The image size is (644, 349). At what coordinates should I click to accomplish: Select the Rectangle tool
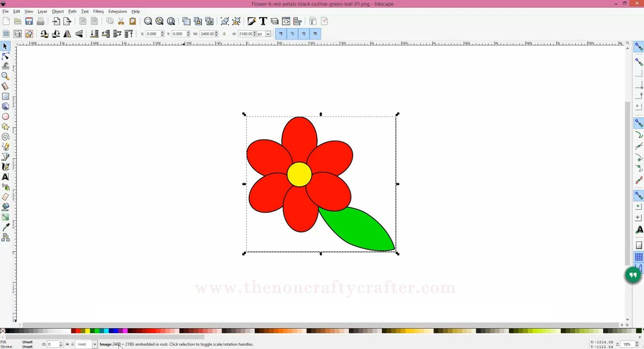point(6,96)
